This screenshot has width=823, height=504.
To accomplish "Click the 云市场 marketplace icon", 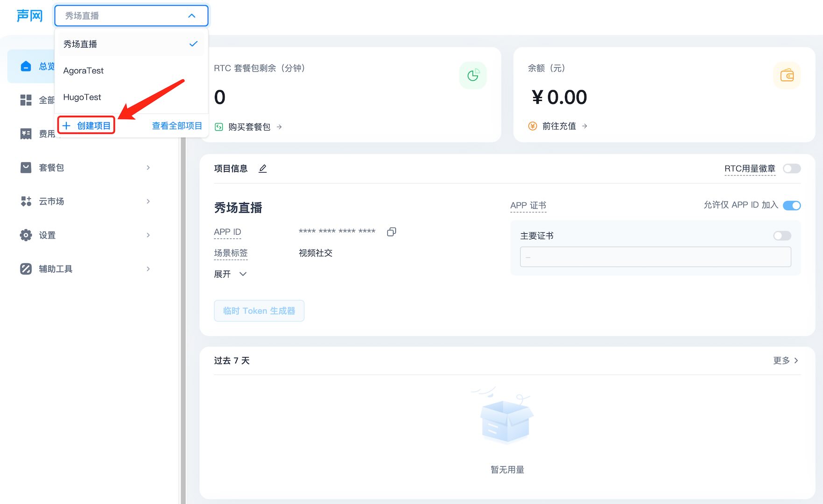I will click(26, 201).
